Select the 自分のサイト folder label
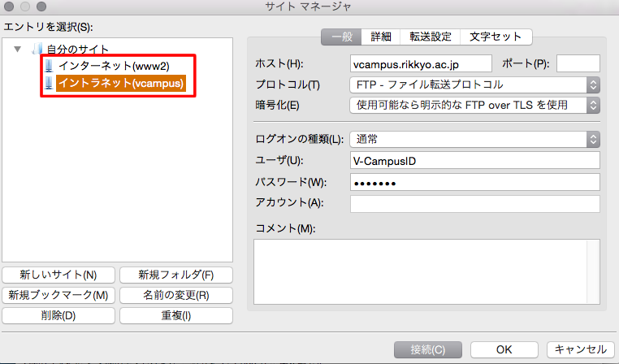 [x=78, y=50]
